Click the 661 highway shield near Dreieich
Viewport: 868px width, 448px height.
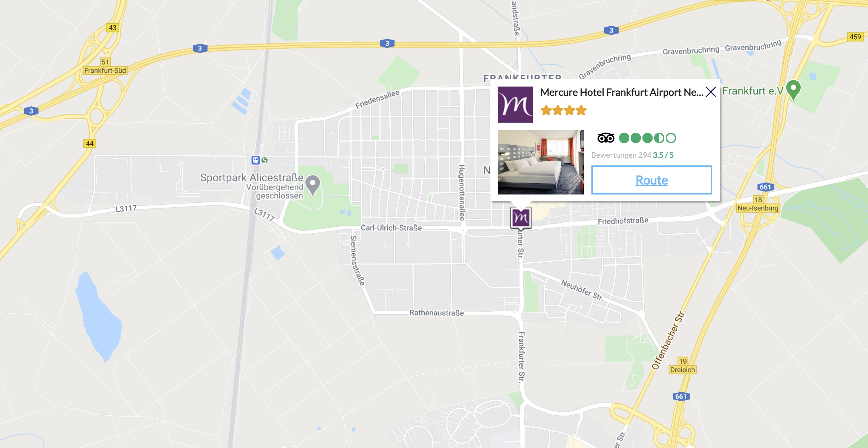pyautogui.click(x=681, y=396)
